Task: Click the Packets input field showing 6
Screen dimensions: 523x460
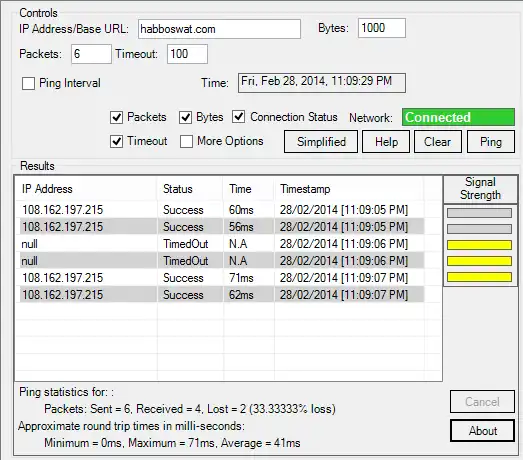Action: coord(91,54)
